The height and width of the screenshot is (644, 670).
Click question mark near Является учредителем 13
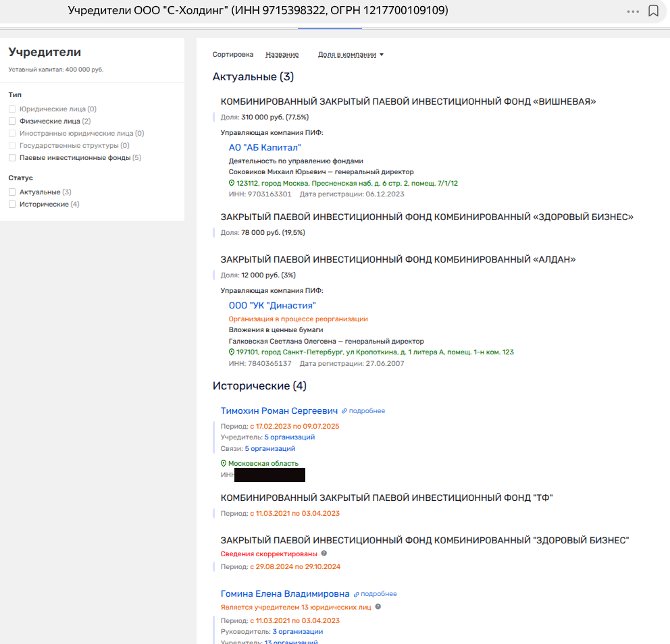tap(378, 607)
